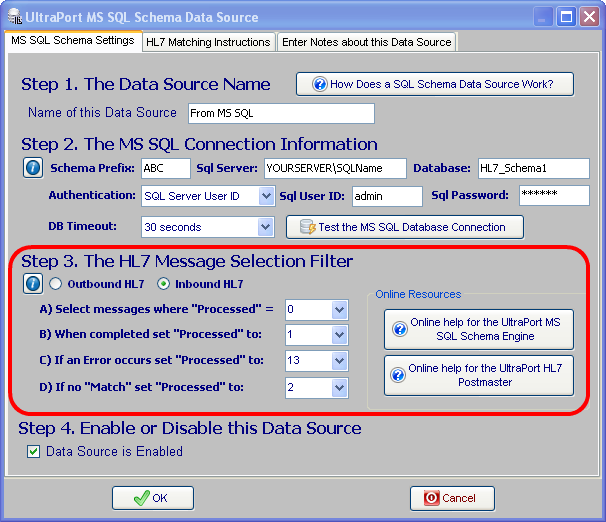The height and width of the screenshot is (522, 606).
Task: Select the Inbound HL7 radio button
Action: pyautogui.click(x=165, y=284)
